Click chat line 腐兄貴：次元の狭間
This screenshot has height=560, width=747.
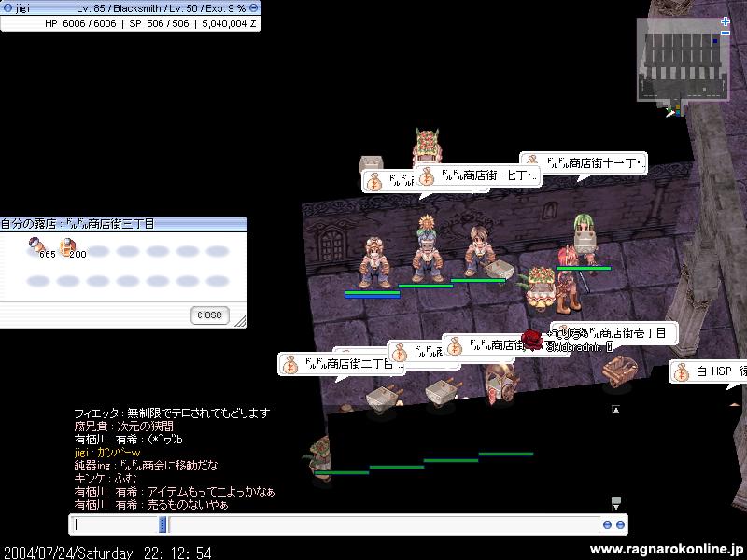124,427
